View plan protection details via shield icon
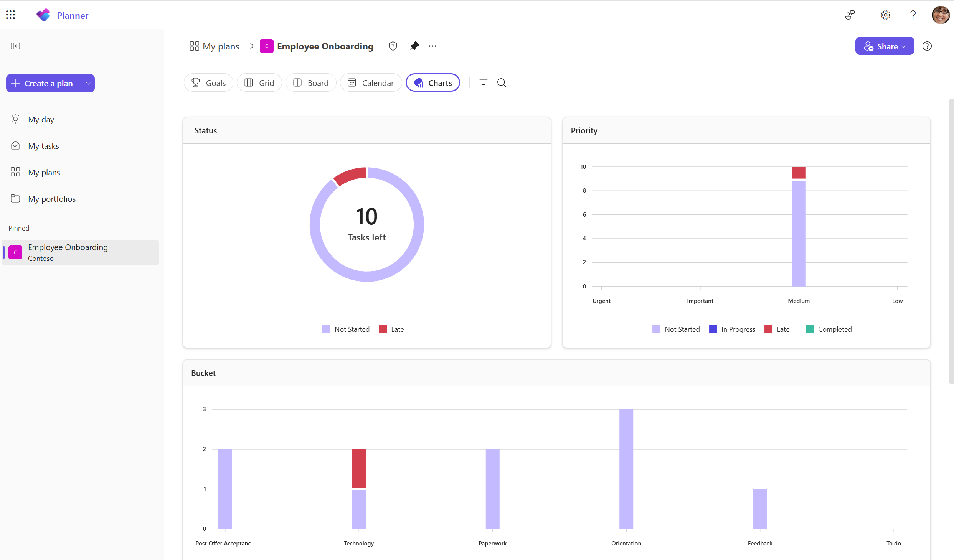This screenshot has width=954, height=560. pos(393,46)
